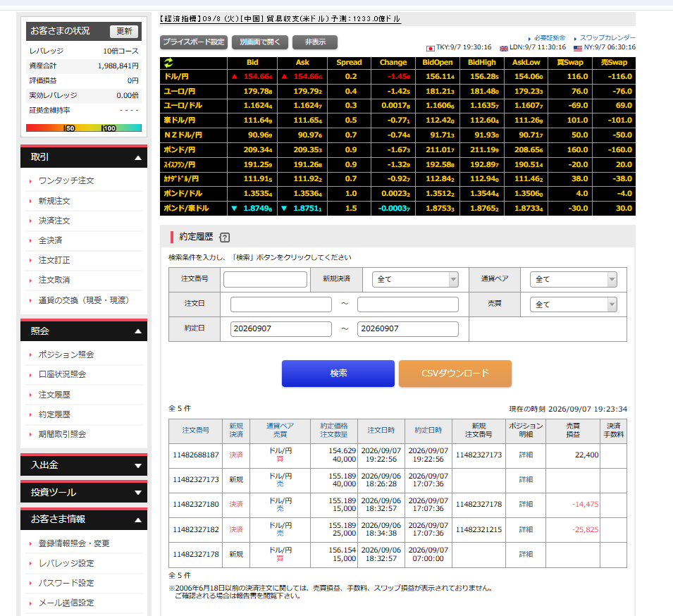Screen dimensions: 673x616
Task: Open 注文履歴 in the sidebar
Action: (x=54, y=395)
